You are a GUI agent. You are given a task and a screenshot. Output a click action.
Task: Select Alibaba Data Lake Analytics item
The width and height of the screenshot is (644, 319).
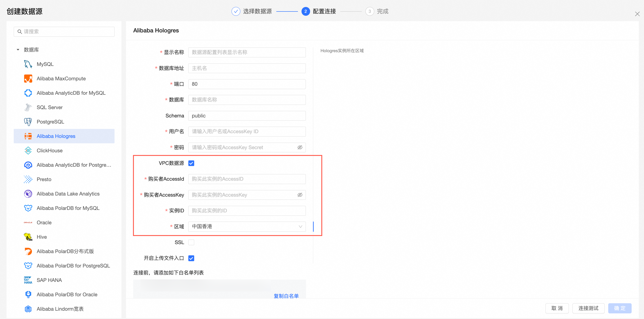tap(68, 194)
